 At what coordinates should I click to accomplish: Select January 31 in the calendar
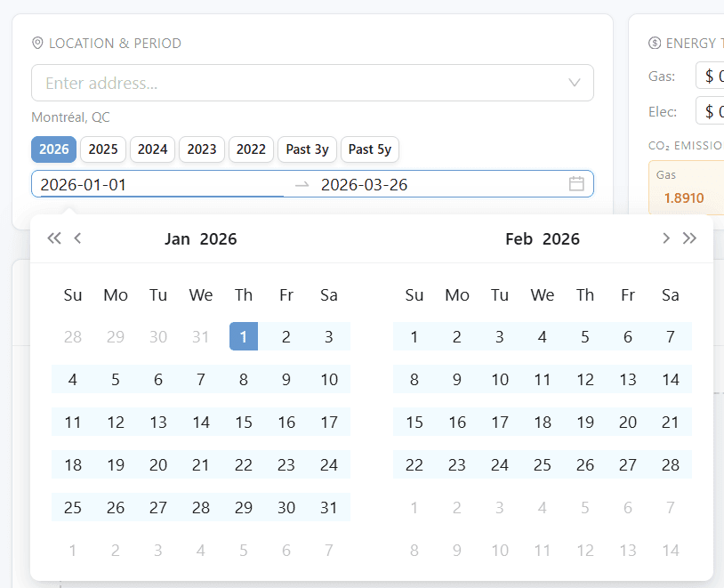click(x=329, y=507)
